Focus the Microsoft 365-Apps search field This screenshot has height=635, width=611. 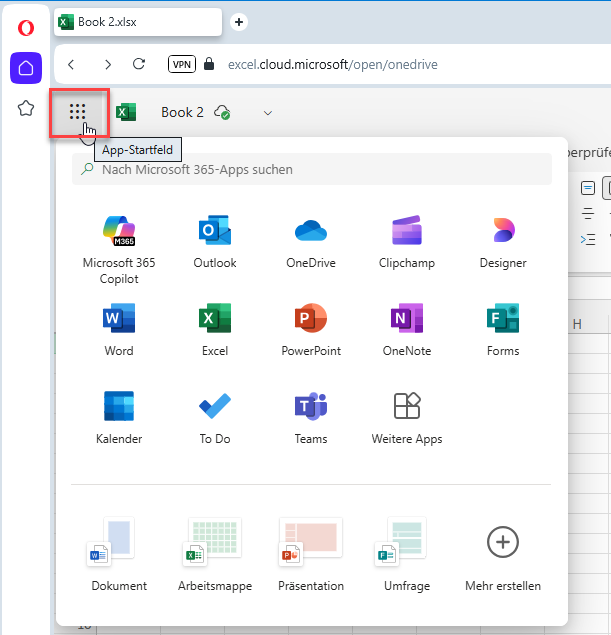312,169
